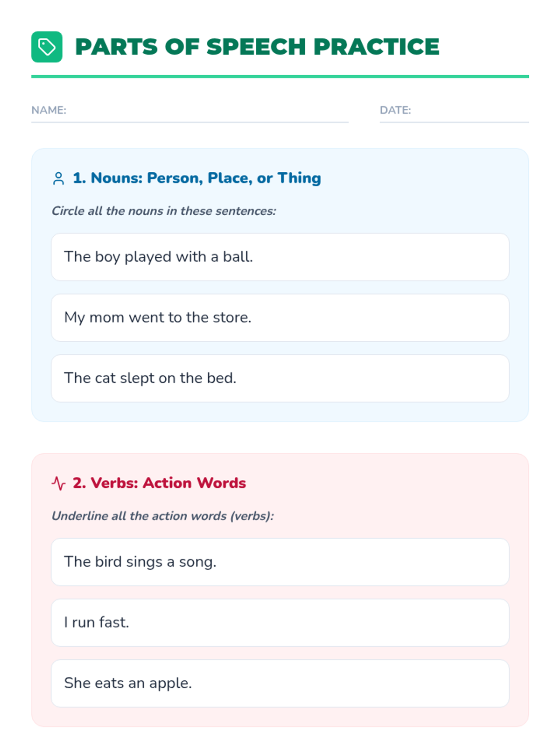Screen dimensions: 560x747
Task: Click the "Circle all the nouns" instruction
Action: (164, 211)
